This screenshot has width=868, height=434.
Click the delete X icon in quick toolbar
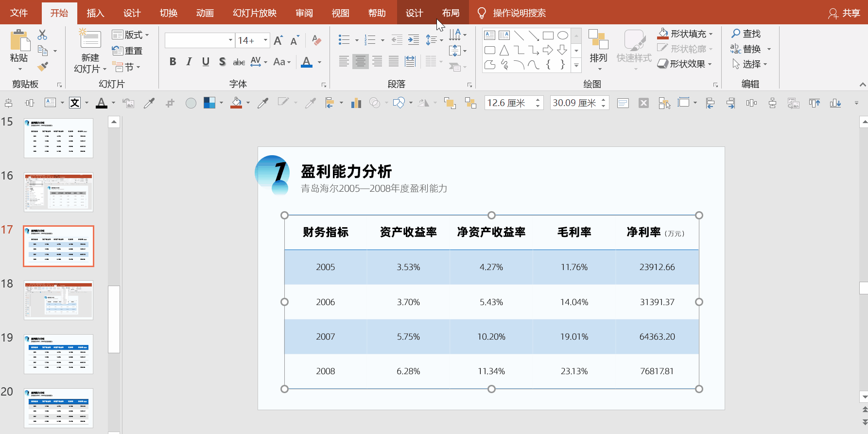(643, 103)
